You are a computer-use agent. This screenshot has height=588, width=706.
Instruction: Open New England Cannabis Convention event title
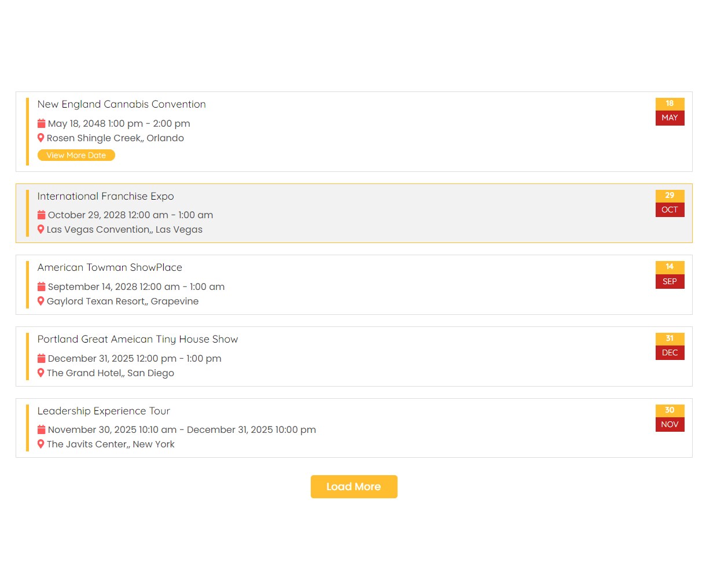click(x=122, y=104)
